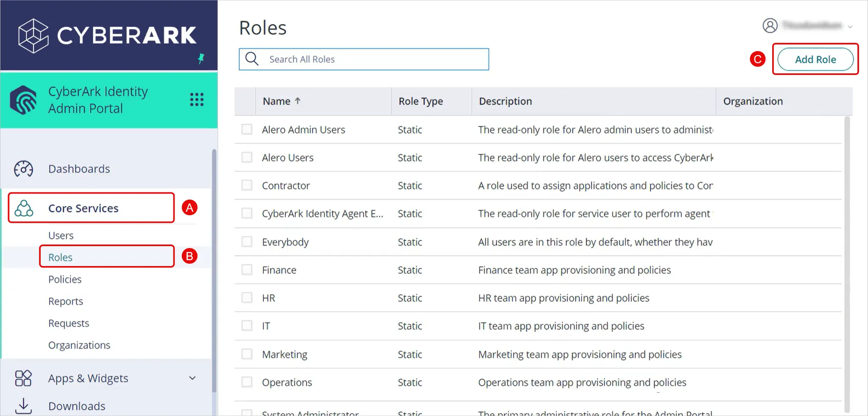Click the Name sort arrow icon
This screenshot has height=416, width=868.
click(298, 101)
